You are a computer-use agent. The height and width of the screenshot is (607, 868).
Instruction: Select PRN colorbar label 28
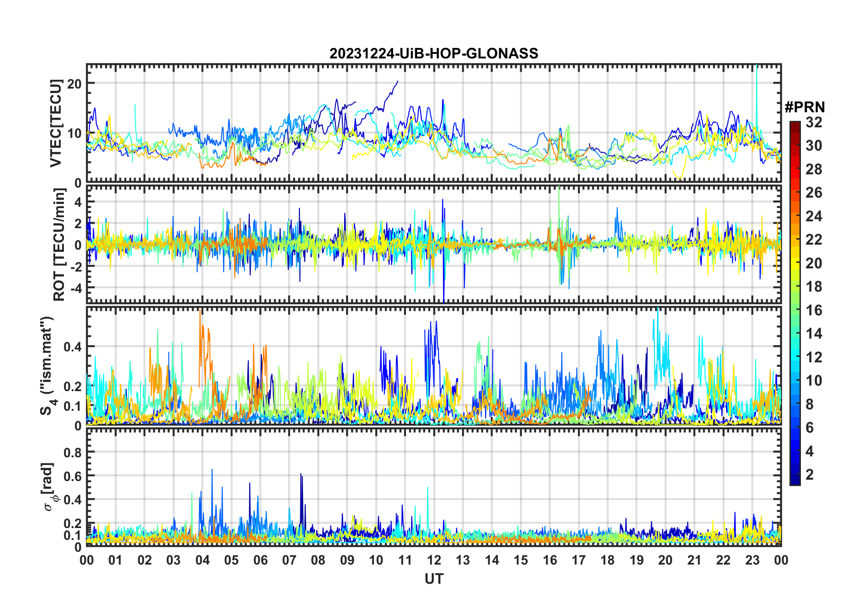814,169
